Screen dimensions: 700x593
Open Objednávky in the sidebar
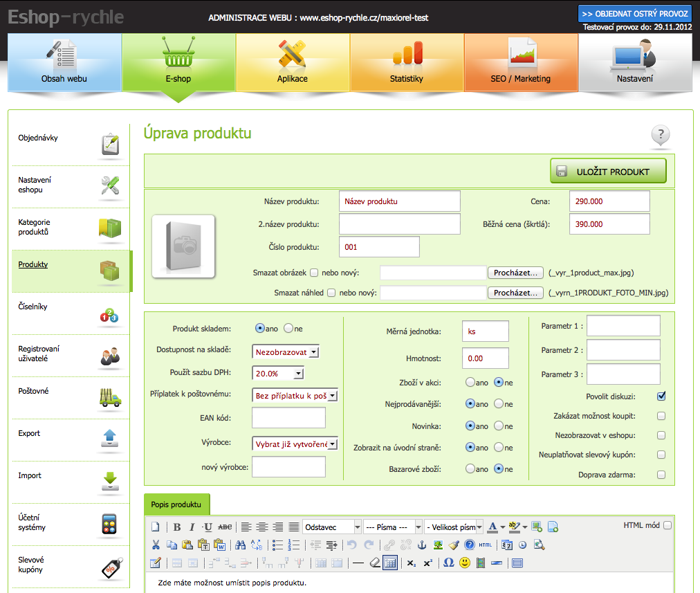69,145
